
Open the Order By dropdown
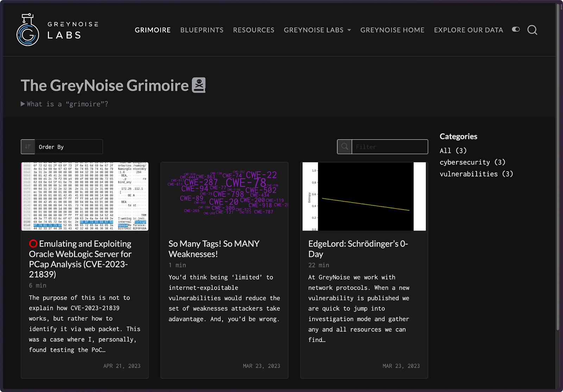click(69, 147)
